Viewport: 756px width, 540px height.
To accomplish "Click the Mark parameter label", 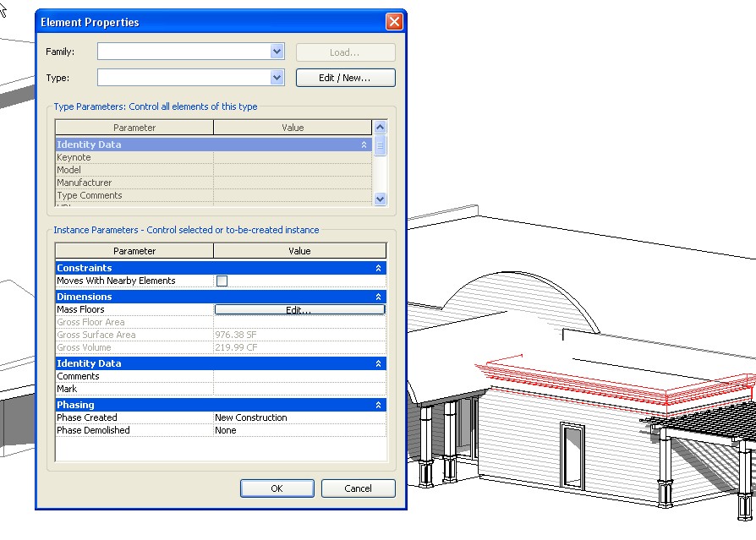I will click(x=67, y=389).
